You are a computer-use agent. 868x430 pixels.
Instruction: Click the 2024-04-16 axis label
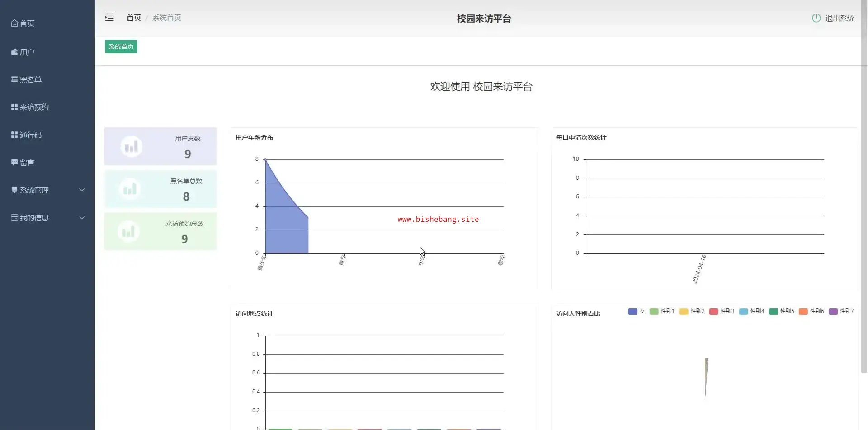click(699, 269)
